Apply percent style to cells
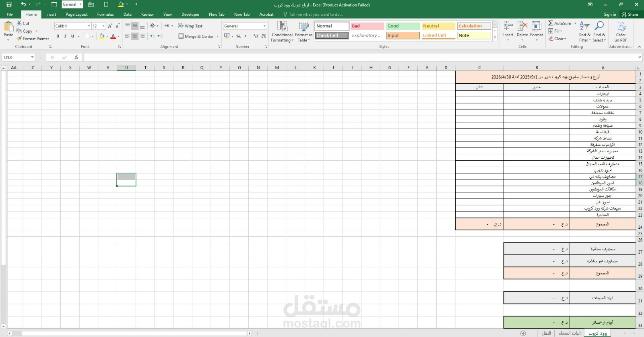The height and width of the screenshot is (337, 644). coord(238,36)
